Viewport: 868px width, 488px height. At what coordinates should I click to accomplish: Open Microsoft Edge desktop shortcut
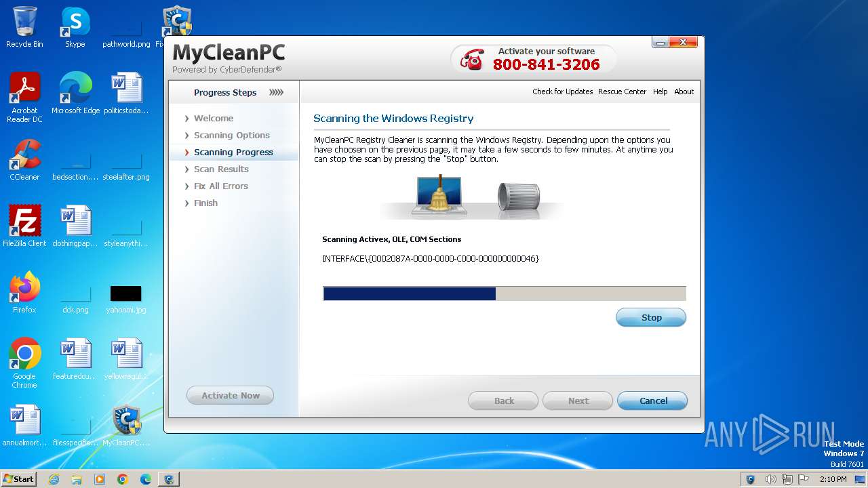pyautogui.click(x=75, y=93)
